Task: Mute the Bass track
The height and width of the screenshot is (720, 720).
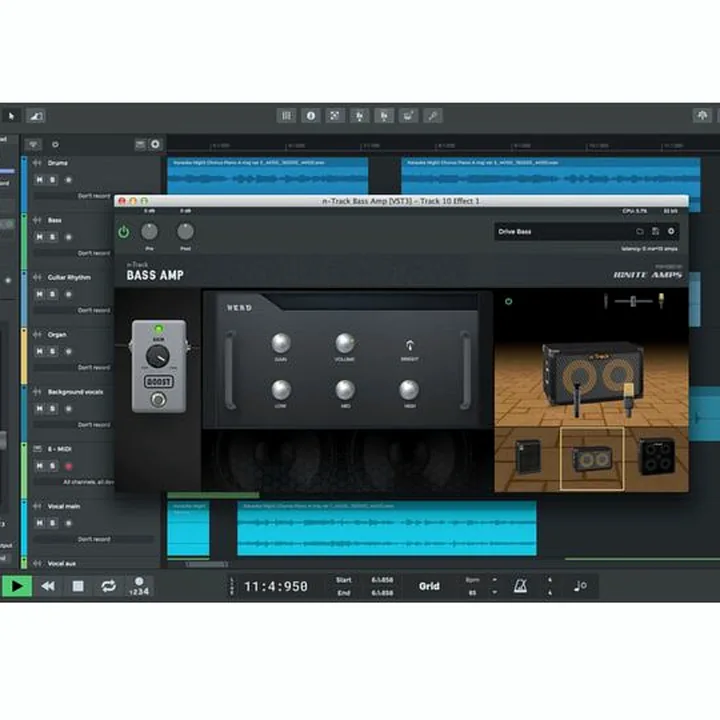Action: 39,237
